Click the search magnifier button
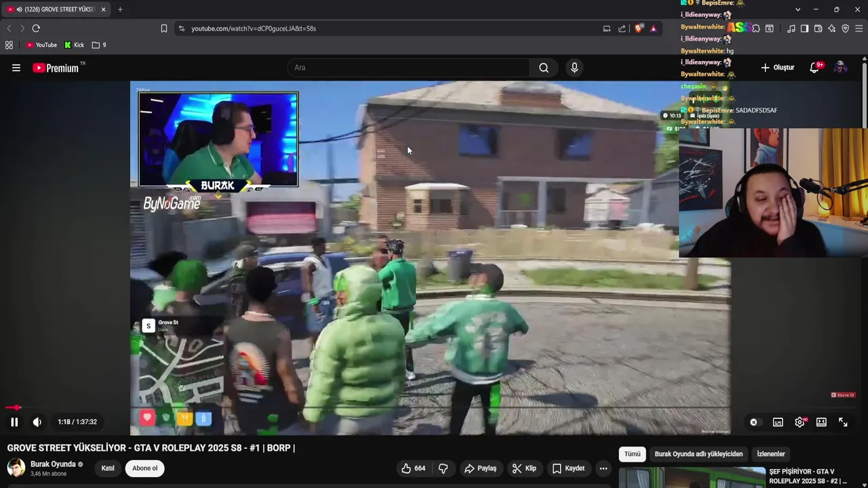Screen dimensions: 868x488 pos(544,68)
